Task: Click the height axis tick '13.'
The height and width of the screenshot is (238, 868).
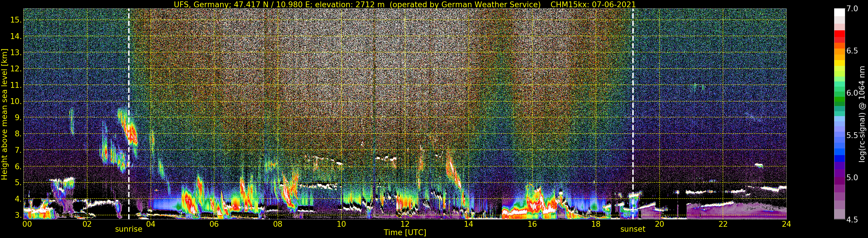Action: click(x=16, y=53)
